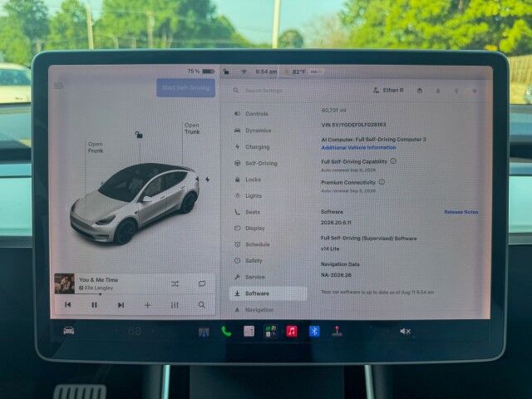Open the Schedule settings menu

click(252, 244)
